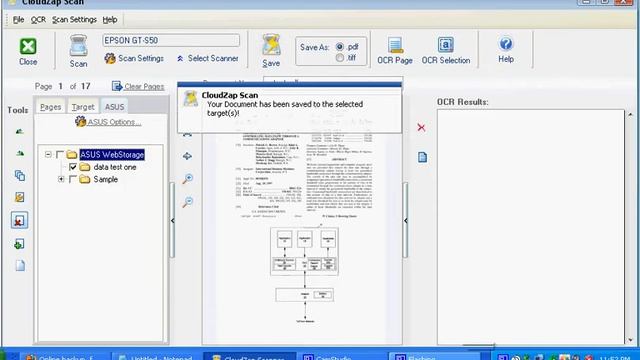Click the EPSON GT-S50 scanner name field
Image resolution: width=640 pixels, height=360 pixels.
pyautogui.click(x=171, y=40)
